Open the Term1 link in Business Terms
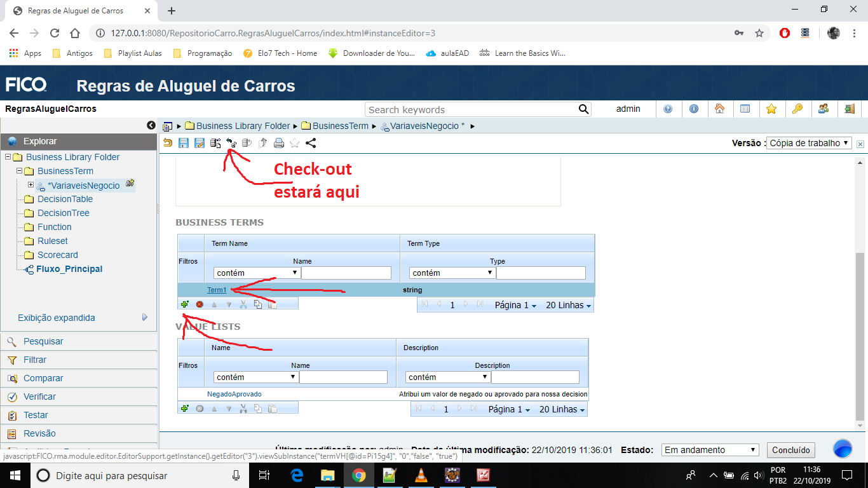The image size is (868, 488). 216,289
